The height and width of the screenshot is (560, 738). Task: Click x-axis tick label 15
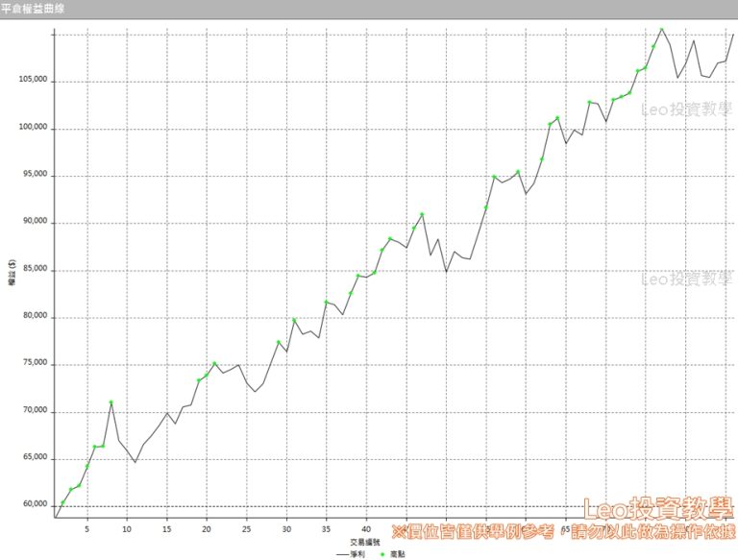(166, 529)
